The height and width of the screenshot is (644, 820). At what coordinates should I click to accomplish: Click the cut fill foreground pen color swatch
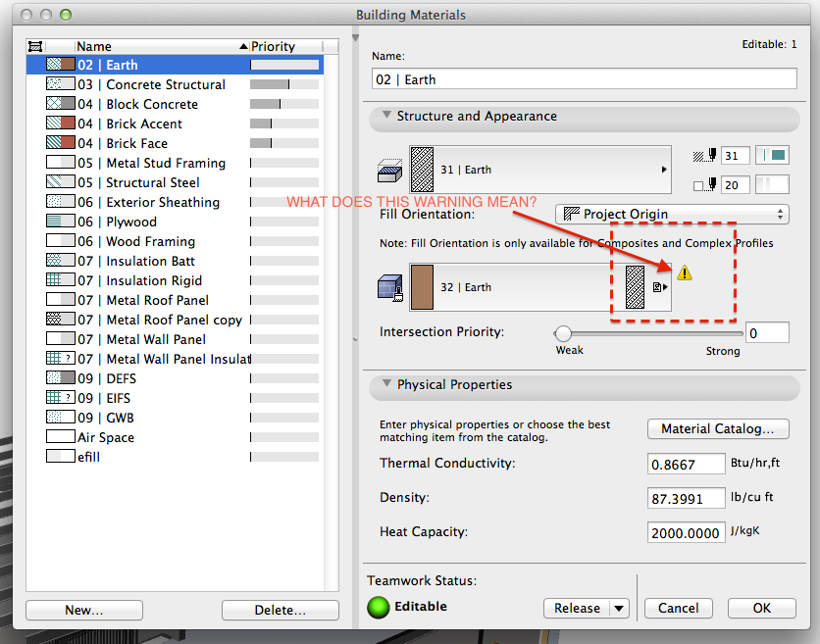click(773, 155)
